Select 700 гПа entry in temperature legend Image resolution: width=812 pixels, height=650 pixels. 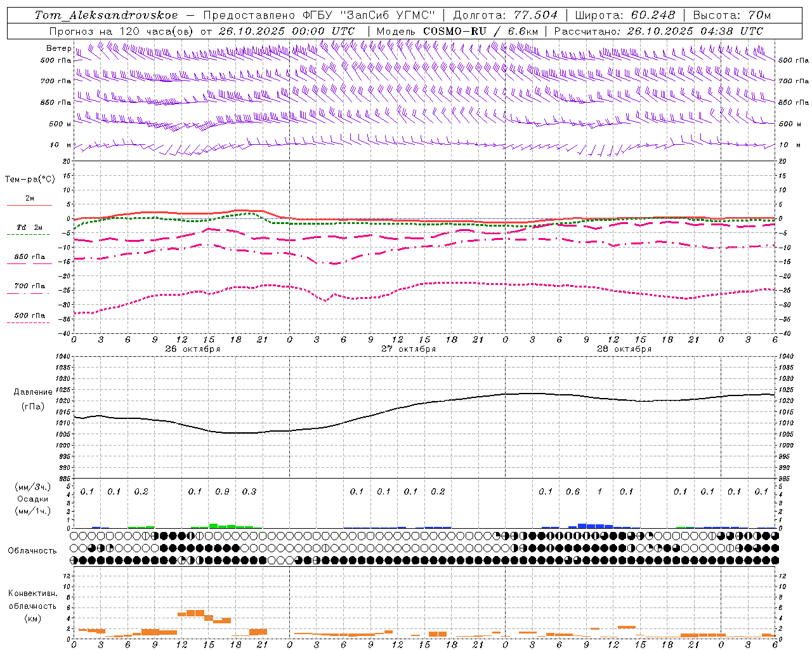click(x=29, y=286)
